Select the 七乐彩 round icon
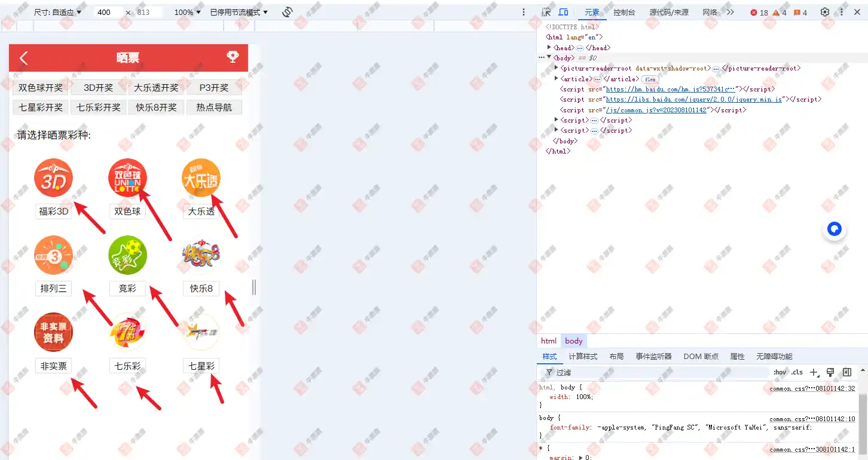The width and height of the screenshot is (868, 460). tap(127, 332)
